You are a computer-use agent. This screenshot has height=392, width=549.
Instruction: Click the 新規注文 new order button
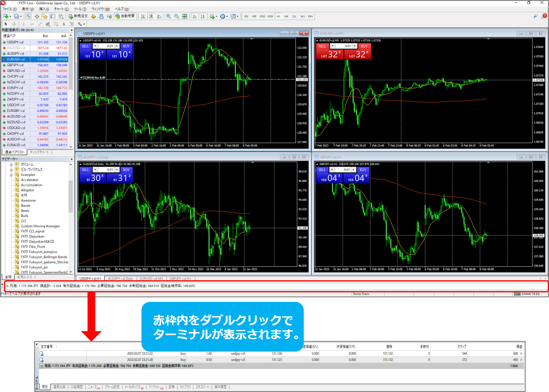point(78,16)
